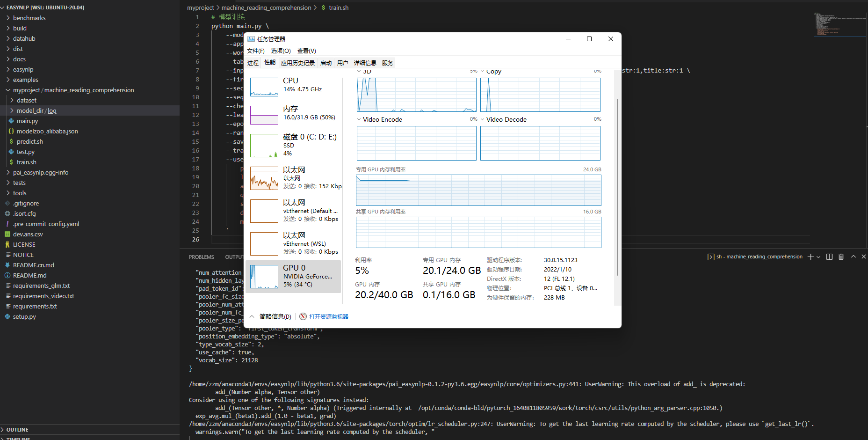Switch to the 进程 tab
Screen dimensions: 868x440
click(x=253, y=63)
